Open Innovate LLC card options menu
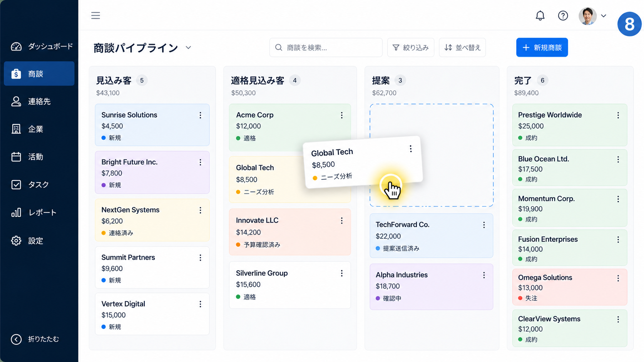Image resolution: width=644 pixels, height=362 pixels. coord(341,221)
